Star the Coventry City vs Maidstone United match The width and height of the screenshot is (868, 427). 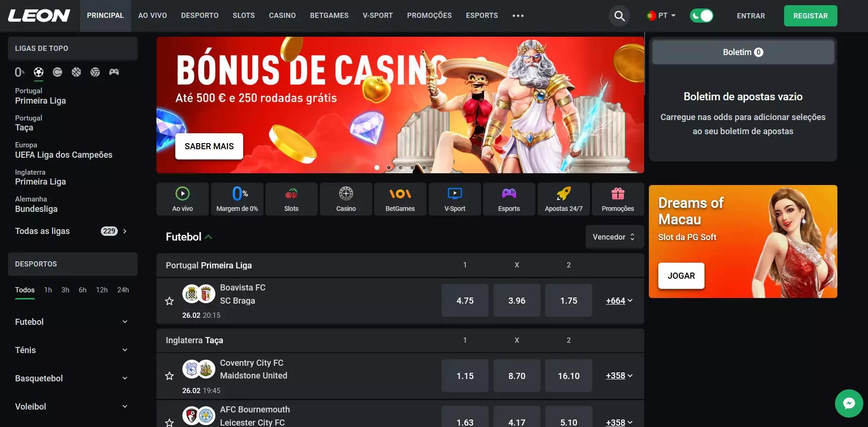click(x=170, y=376)
